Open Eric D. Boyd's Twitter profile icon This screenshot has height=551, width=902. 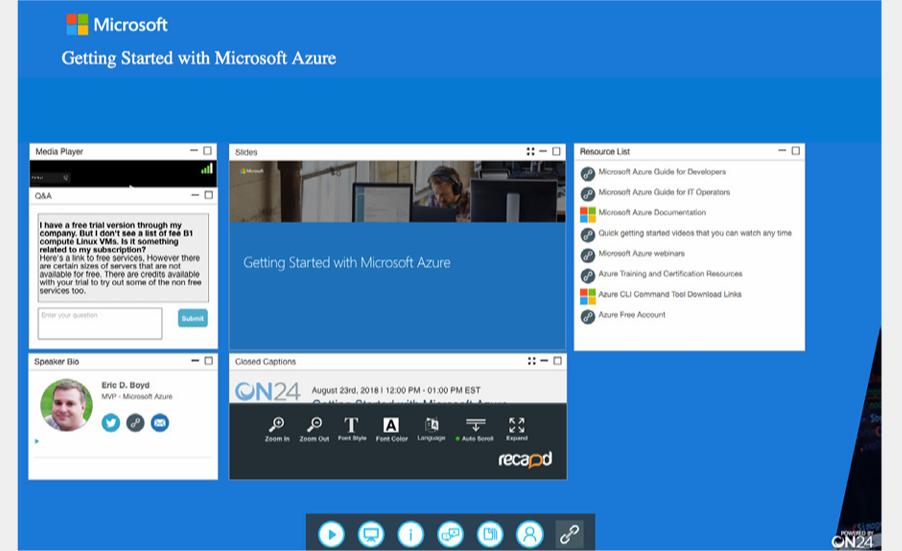click(111, 423)
